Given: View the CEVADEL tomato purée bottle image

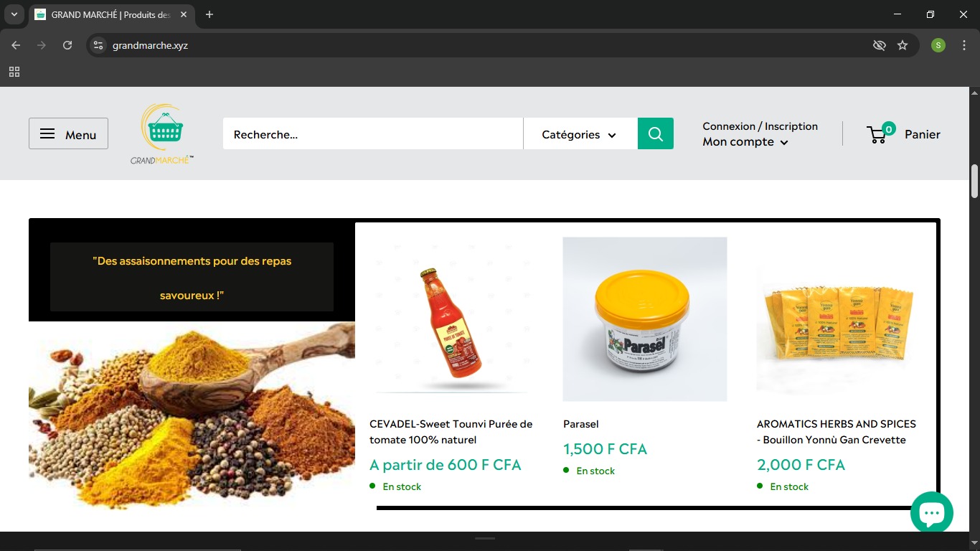Looking at the screenshot, I should pyautogui.click(x=451, y=319).
